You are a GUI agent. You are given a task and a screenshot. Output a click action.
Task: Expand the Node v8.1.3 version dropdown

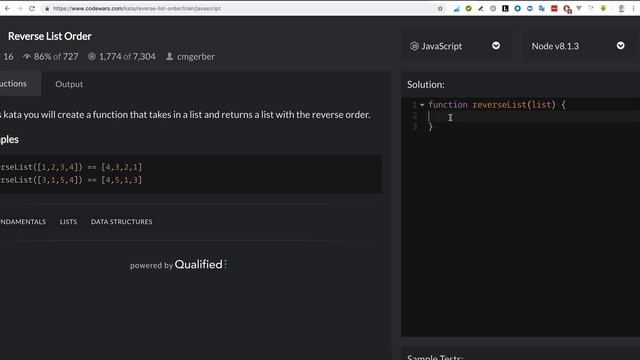click(x=579, y=46)
